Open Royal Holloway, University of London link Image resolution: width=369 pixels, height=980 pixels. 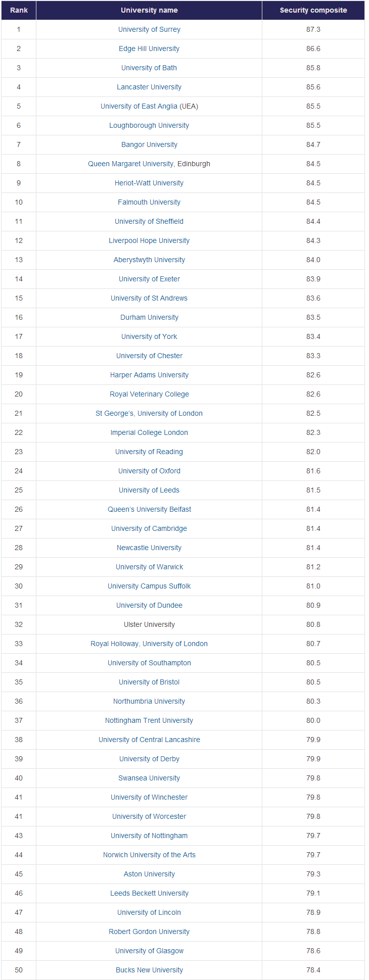pyautogui.click(x=149, y=644)
